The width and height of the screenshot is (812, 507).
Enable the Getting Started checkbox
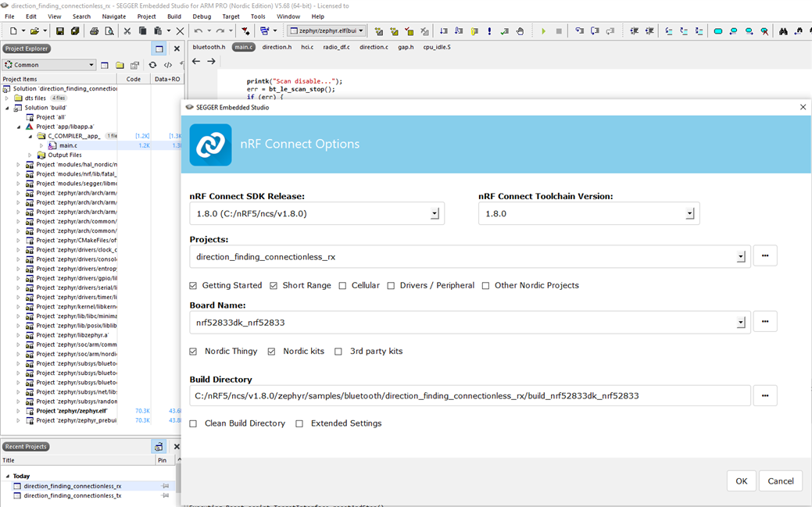193,285
